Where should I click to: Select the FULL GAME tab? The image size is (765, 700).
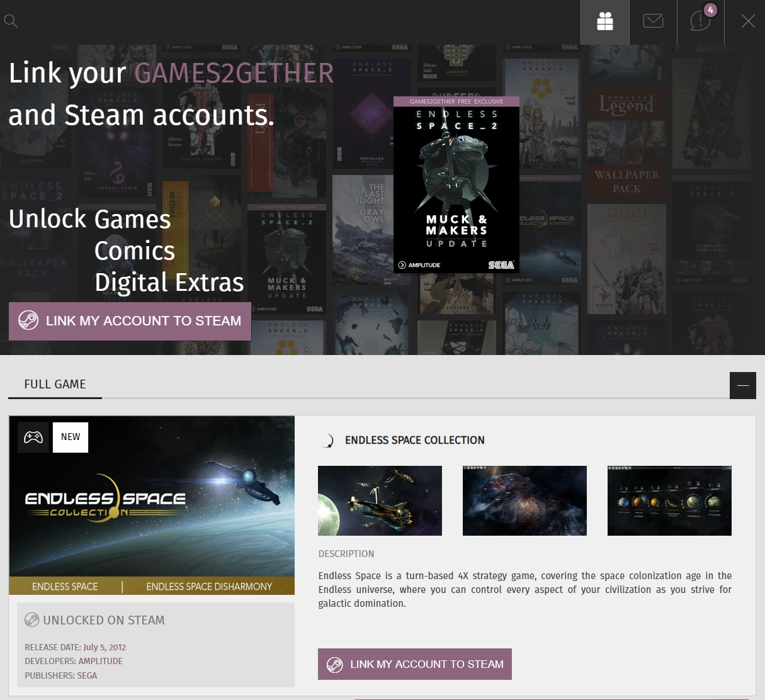point(55,384)
